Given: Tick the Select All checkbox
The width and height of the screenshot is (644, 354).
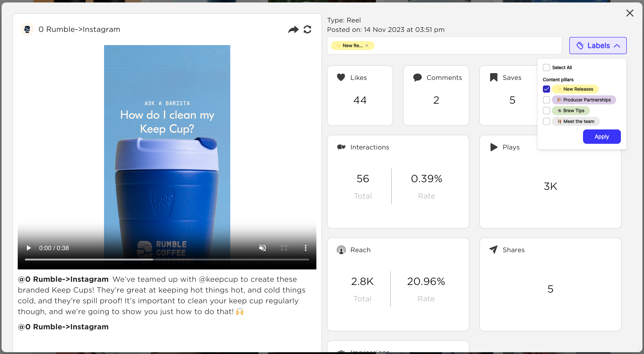Looking at the screenshot, I should pyautogui.click(x=546, y=68).
